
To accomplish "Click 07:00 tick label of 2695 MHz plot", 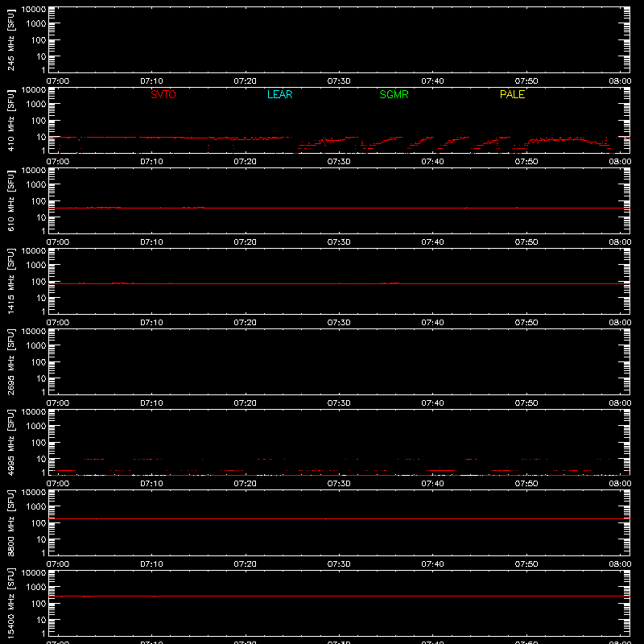I will pos(57,403).
